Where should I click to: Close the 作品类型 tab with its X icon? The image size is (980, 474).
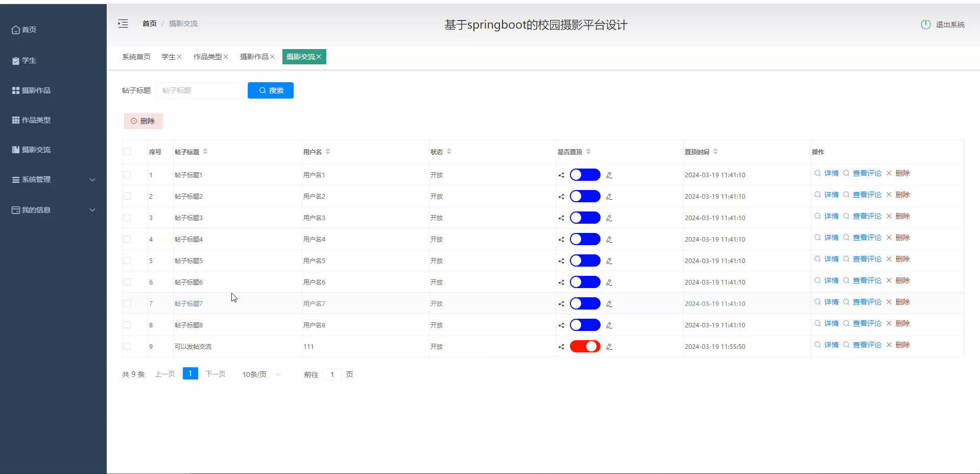[226, 57]
